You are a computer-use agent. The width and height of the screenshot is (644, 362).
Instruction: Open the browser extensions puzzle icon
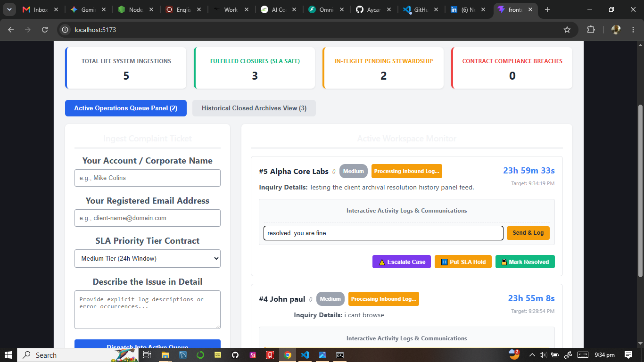(591, 30)
